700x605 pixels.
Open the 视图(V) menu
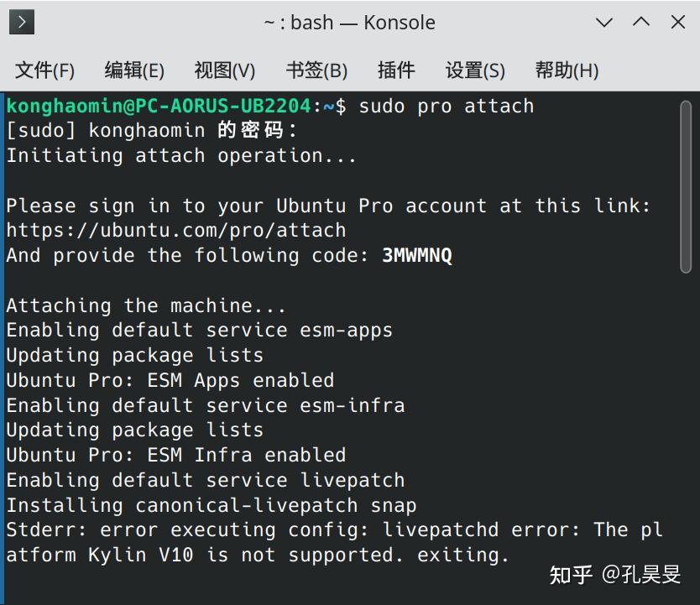tap(224, 70)
